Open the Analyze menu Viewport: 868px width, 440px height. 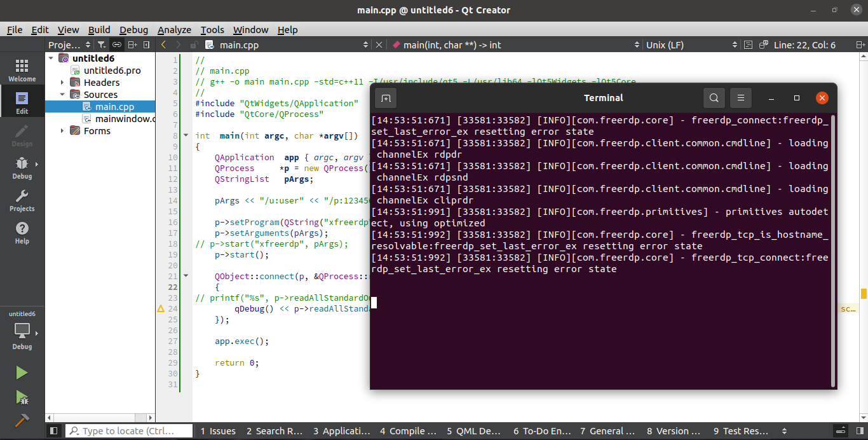(x=174, y=30)
